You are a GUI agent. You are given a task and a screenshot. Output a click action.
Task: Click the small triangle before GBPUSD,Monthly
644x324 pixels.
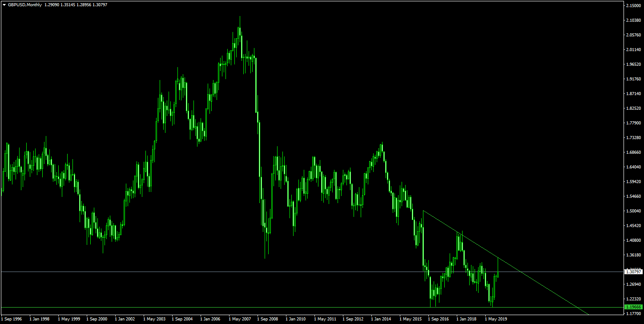4,4
